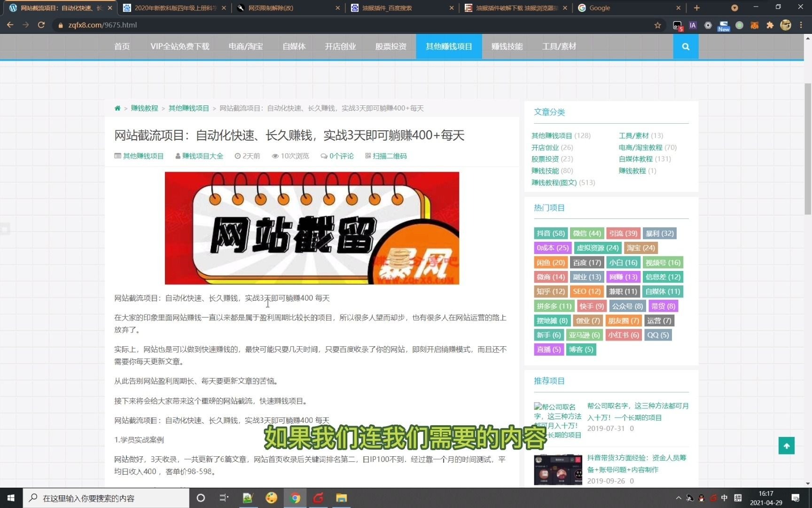Screen dimensions: 812x508
Task: Select the 微信 (44) tag
Action: (x=587, y=233)
